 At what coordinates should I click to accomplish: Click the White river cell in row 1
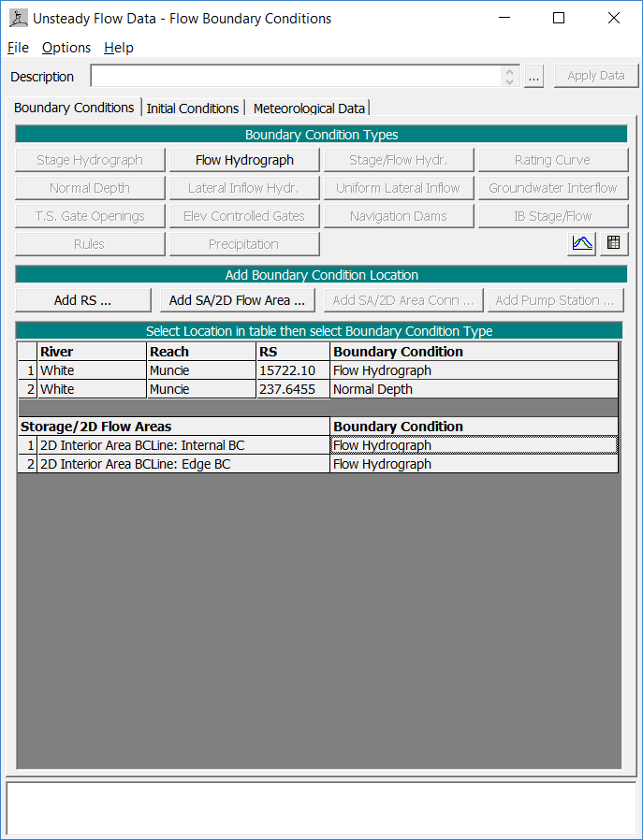tap(92, 370)
